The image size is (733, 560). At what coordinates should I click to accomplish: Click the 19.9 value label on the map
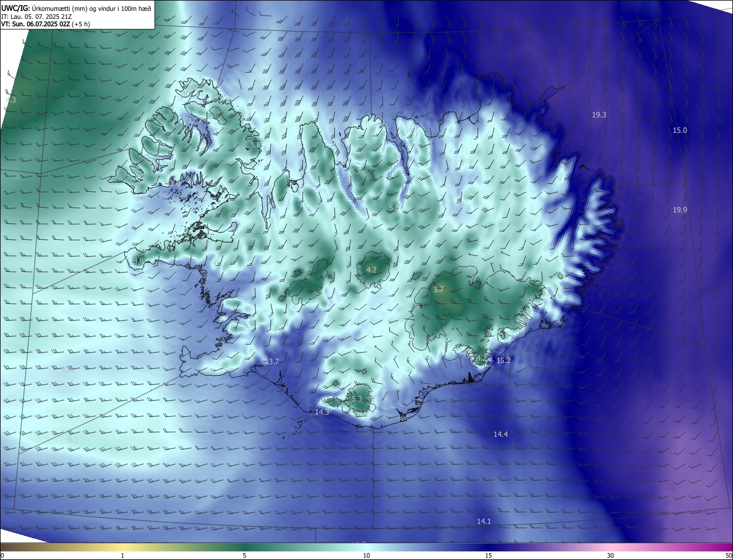click(680, 210)
